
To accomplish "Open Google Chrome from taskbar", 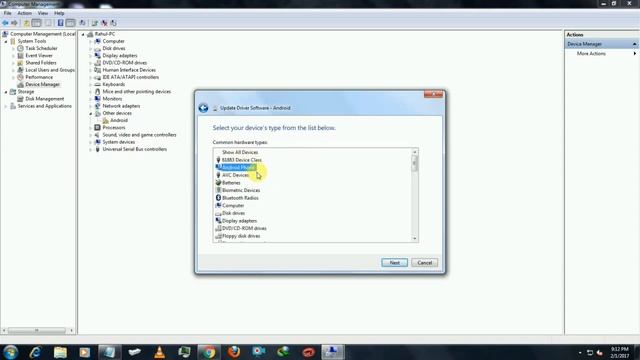I will click(x=209, y=352).
